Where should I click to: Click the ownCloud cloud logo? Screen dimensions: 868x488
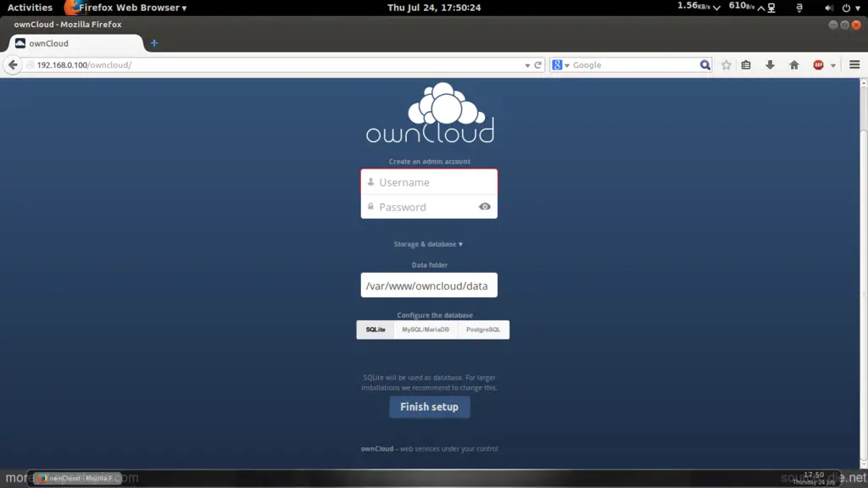pyautogui.click(x=430, y=113)
